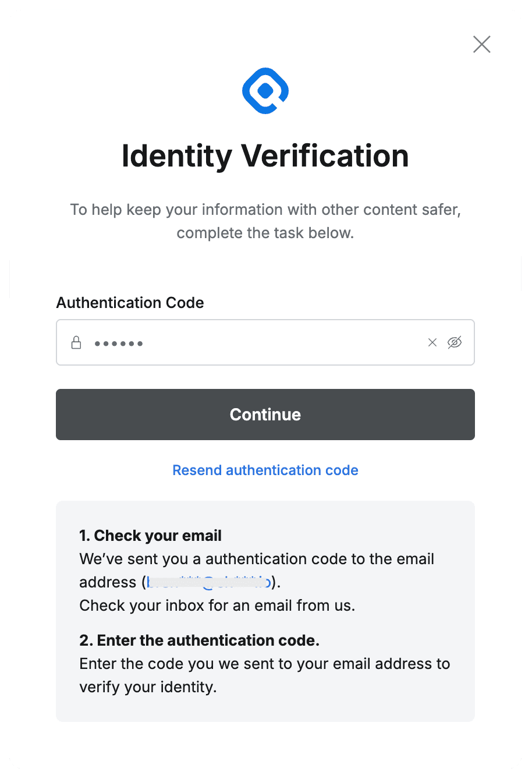The height and width of the screenshot is (779, 532).
Task: Click the blue brand logo icon
Action: tap(265, 91)
